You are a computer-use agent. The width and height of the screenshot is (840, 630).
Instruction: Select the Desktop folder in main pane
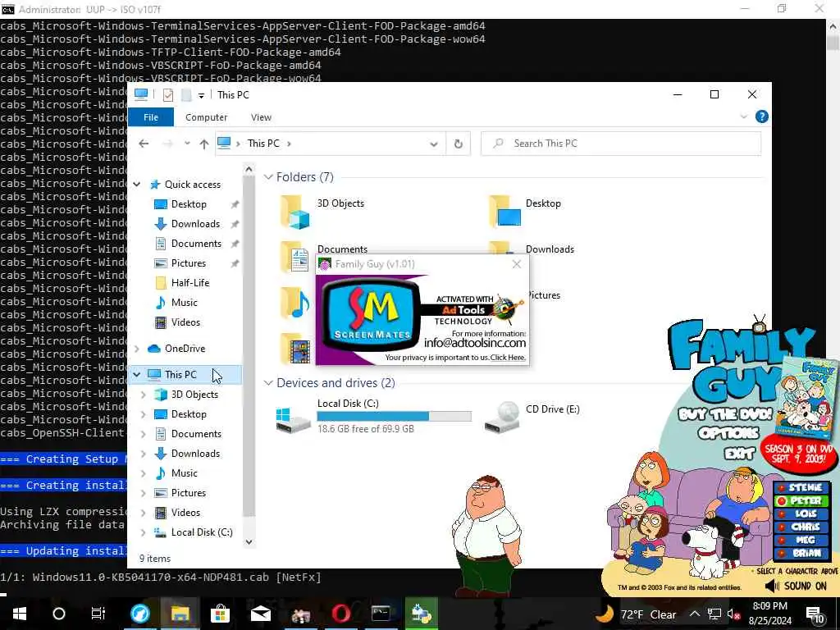[x=543, y=203]
